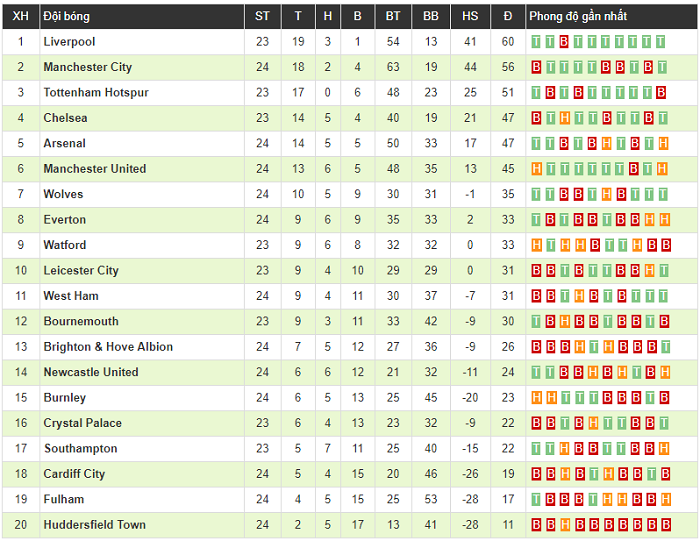The image size is (700, 541).
Task: Click the 'XH' rank column header
Action: point(20,16)
